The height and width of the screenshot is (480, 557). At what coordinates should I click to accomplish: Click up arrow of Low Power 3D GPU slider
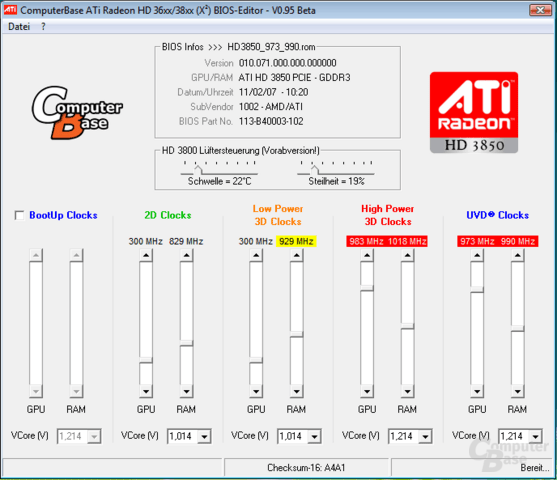tap(256, 255)
